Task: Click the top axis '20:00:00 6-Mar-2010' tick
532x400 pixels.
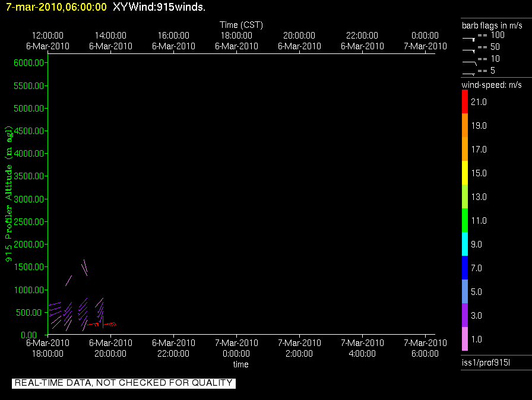Action: (x=299, y=41)
